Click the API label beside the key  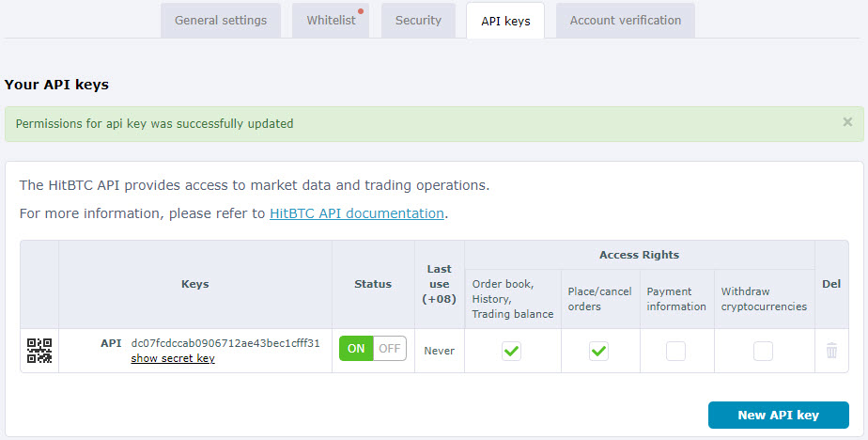click(111, 343)
